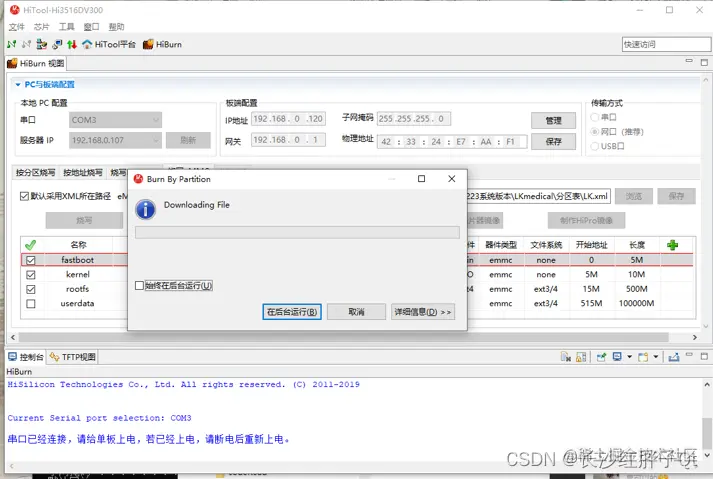Click the 刷新 refresh button

pyautogui.click(x=188, y=140)
